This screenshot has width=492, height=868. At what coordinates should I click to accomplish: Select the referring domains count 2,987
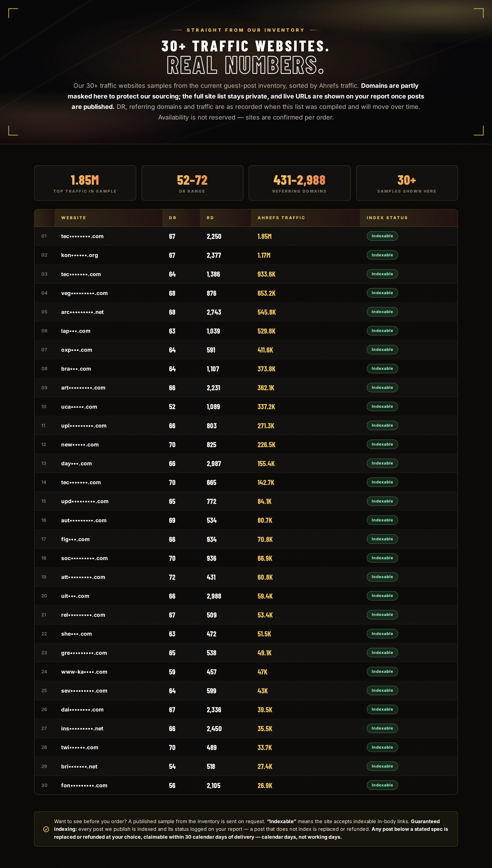214,463
